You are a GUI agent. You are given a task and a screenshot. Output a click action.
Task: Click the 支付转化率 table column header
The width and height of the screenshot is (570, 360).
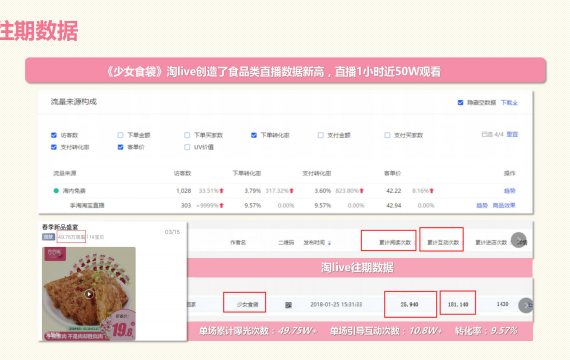pyautogui.click(x=317, y=173)
